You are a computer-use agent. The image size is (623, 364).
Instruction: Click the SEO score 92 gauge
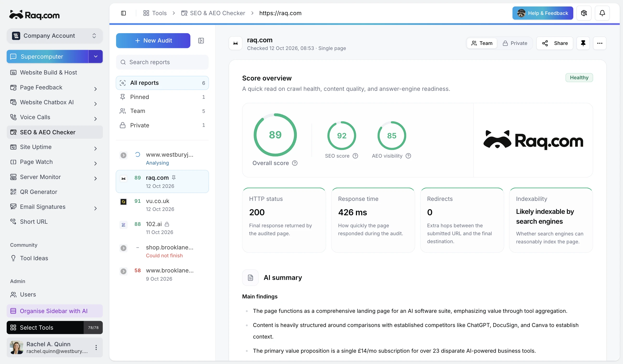coord(341,136)
